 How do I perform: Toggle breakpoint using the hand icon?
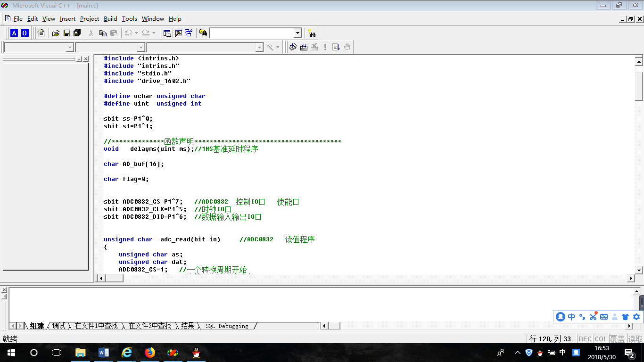pos(347,47)
